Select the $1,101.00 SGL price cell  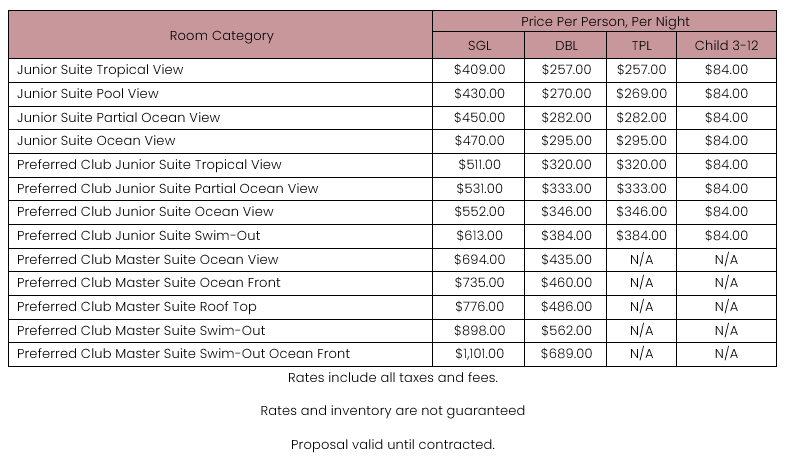click(x=480, y=354)
